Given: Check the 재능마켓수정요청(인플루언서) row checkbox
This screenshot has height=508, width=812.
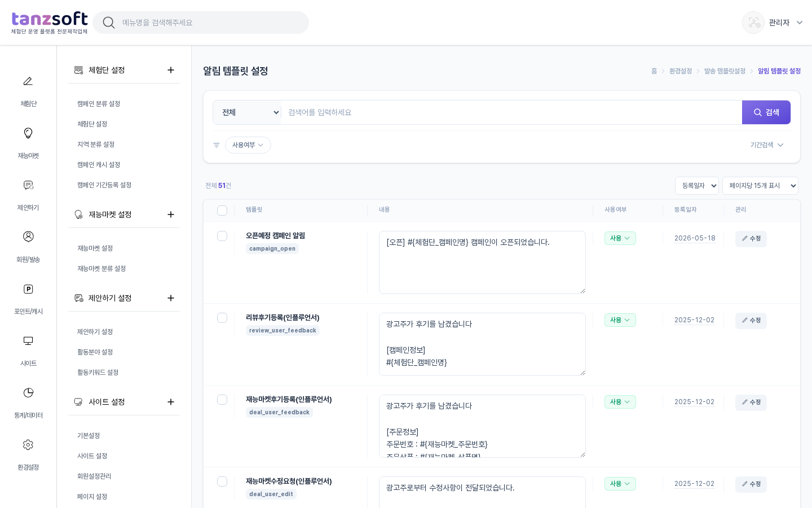Looking at the screenshot, I should click(222, 481).
